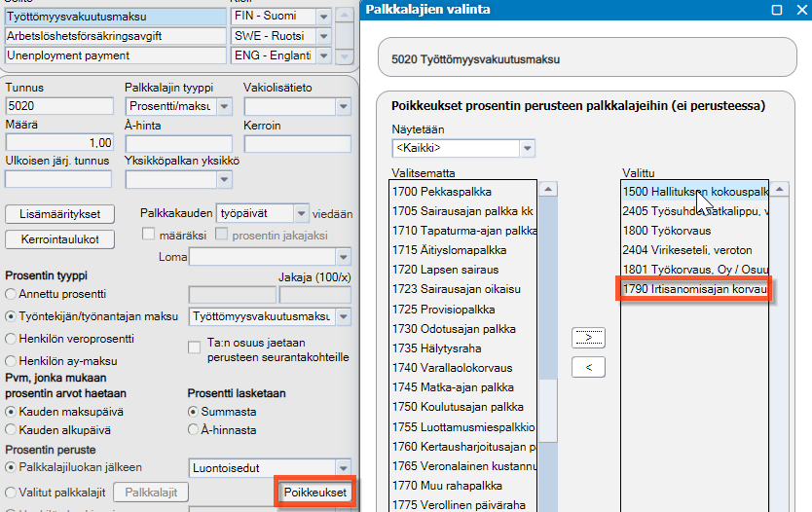Screen dimensions: 812x512
Task: Expand Vakiolisätieto dropdown
Action: [344, 107]
